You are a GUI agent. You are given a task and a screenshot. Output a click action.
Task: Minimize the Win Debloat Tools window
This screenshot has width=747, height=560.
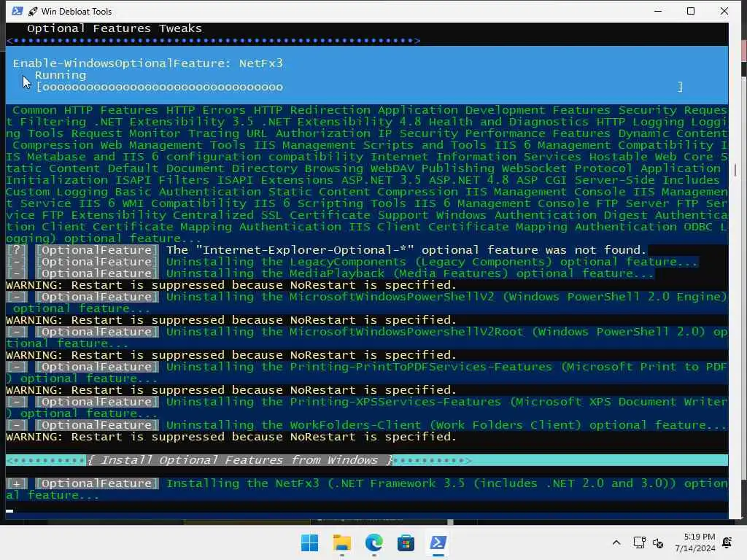pyautogui.click(x=658, y=11)
